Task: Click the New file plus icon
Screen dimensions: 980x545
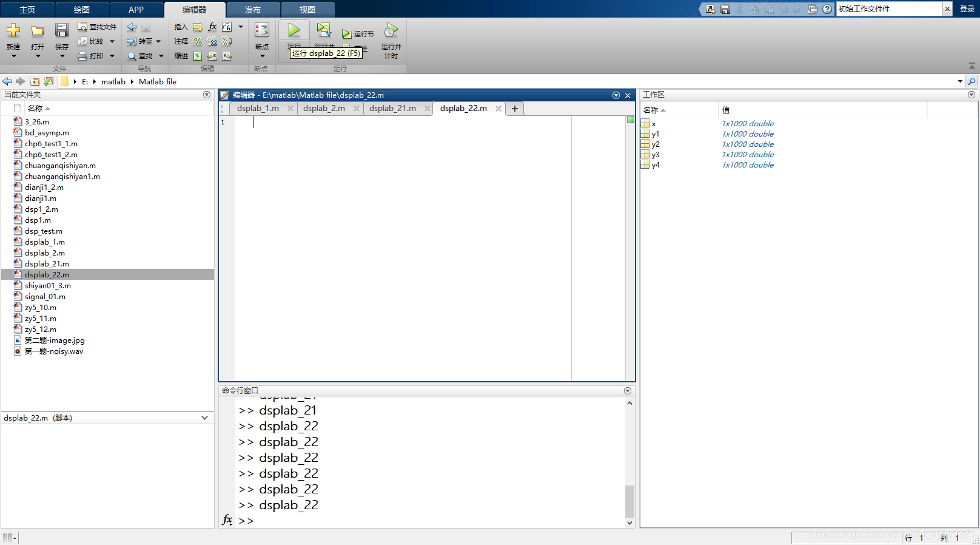Action: pos(13,30)
